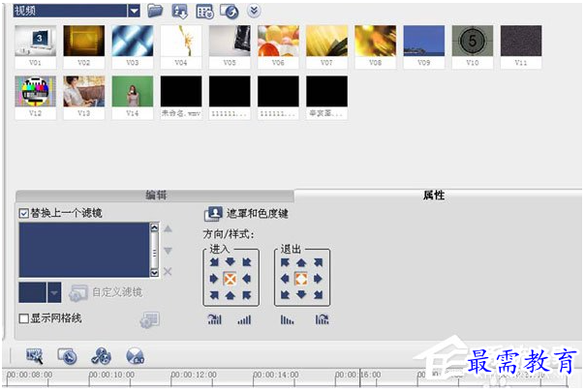Click the 自定义滤镜 button
The width and height of the screenshot is (585, 392).
click(x=106, y=292)
